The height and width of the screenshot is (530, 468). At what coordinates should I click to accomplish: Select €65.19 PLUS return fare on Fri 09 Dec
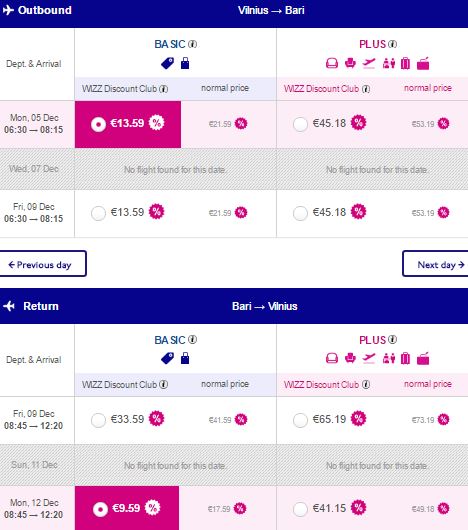coord(300,420)
